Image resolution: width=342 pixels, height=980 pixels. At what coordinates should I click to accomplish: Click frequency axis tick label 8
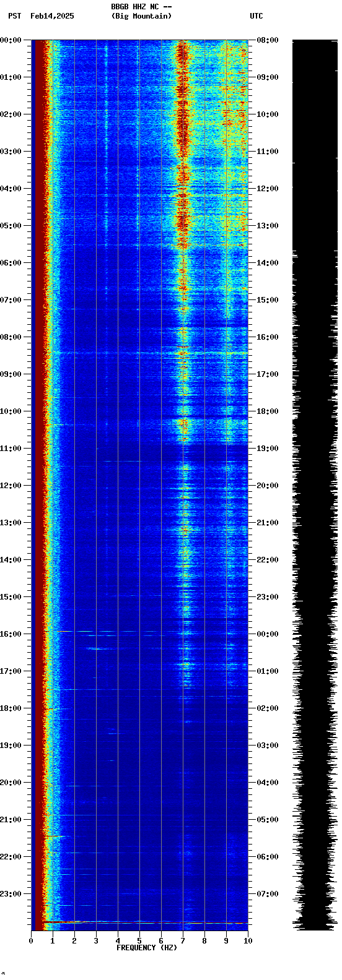tap(204, 941)
